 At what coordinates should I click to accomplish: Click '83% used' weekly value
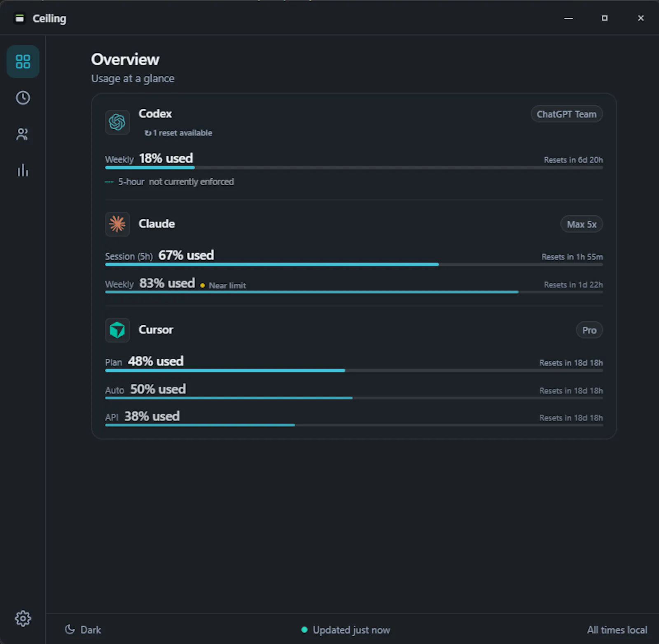(167, 283)
